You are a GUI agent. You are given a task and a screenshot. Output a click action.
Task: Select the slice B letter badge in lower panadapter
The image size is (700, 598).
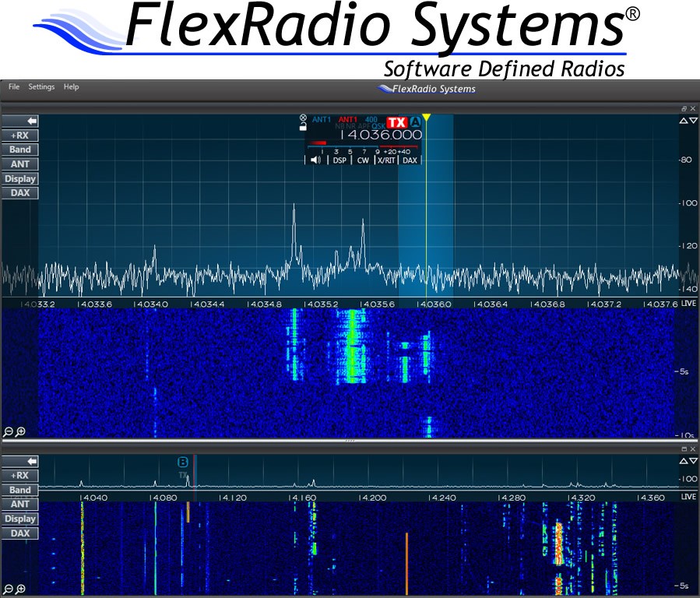coord(182,463)
